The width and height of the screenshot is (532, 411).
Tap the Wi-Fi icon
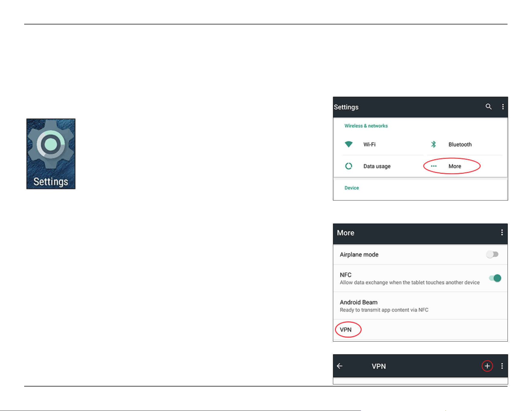tap(349, 144)
